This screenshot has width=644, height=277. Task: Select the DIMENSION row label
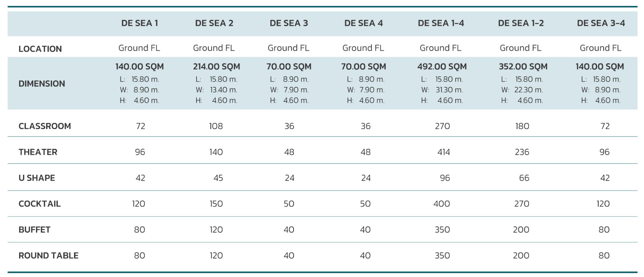tap(42, 84)
